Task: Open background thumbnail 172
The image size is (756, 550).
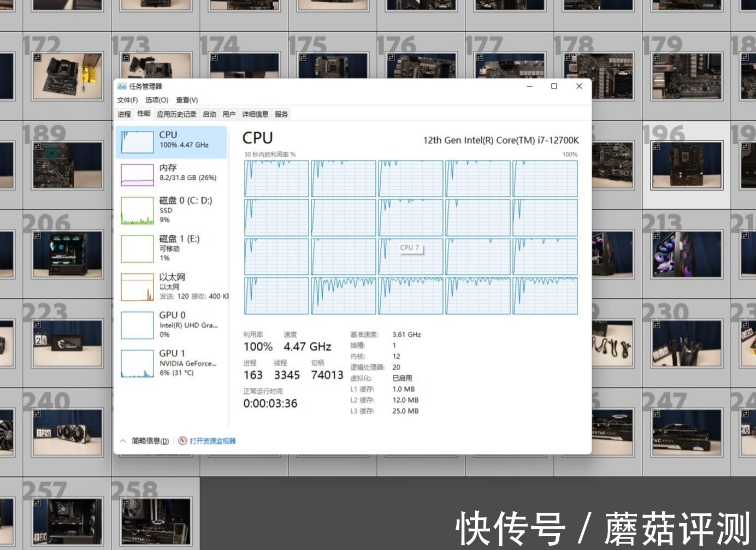Action: (x=67, y=76)
